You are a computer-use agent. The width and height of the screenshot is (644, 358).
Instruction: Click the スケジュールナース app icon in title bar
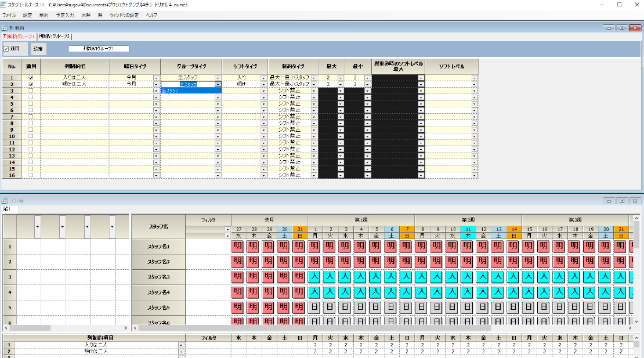(x=3, y=5)
